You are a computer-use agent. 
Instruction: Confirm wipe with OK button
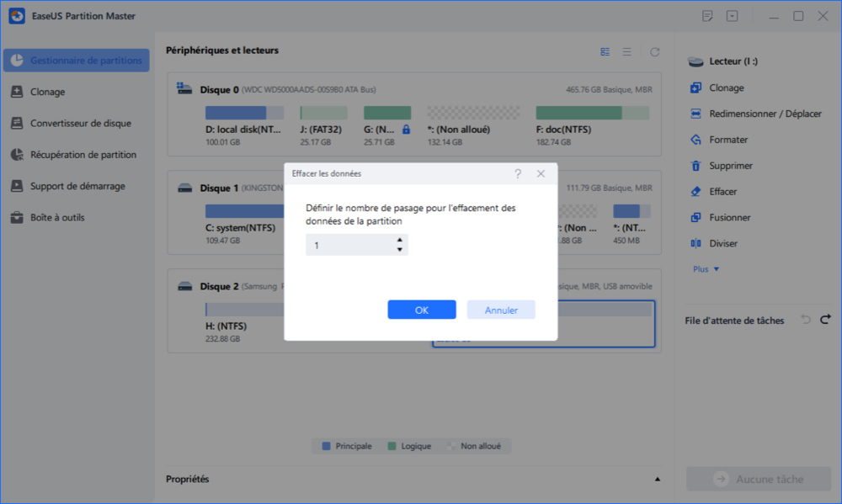point(422,310)
